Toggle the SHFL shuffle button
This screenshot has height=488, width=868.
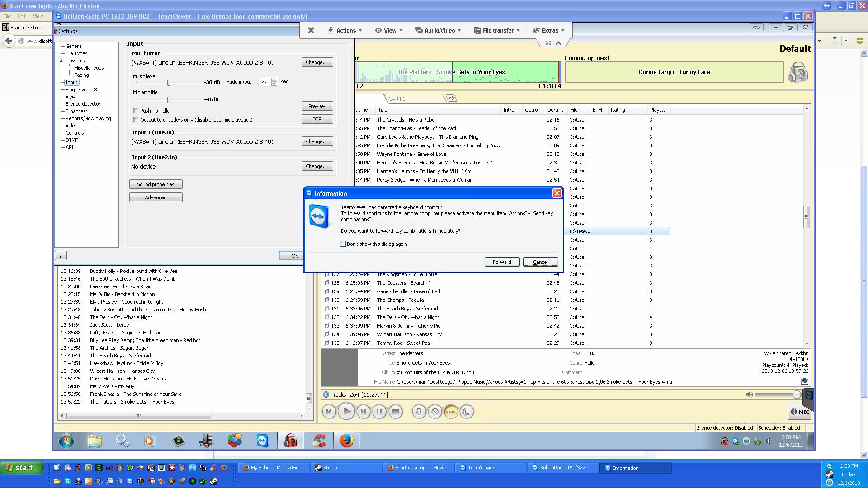(x=451, y=412)
